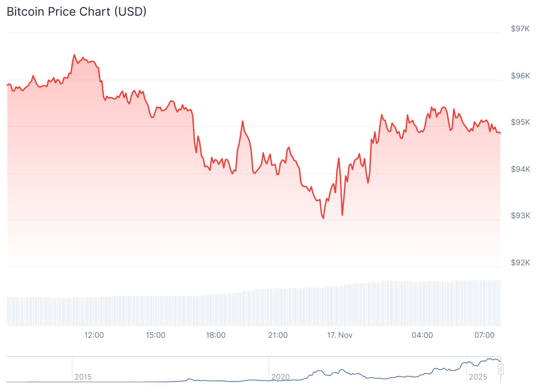Click the 2020 label in the navigator

[280, 377]
